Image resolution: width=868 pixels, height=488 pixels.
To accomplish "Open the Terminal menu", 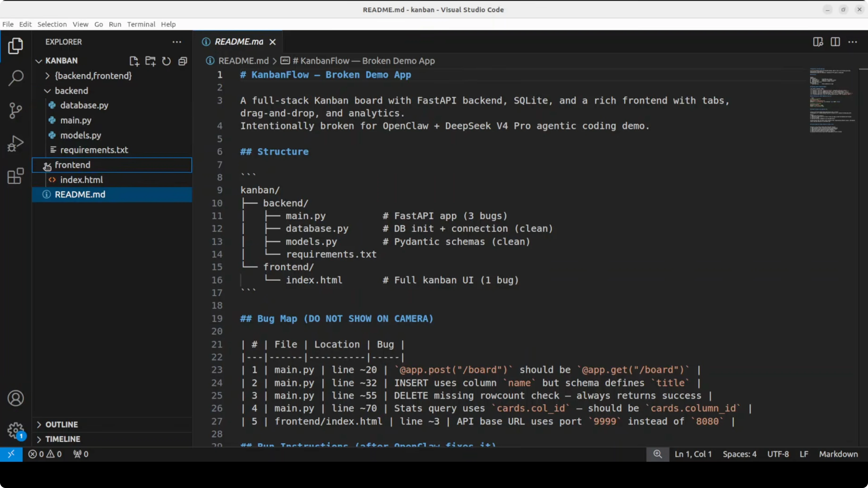I will [x=141, y=24].
